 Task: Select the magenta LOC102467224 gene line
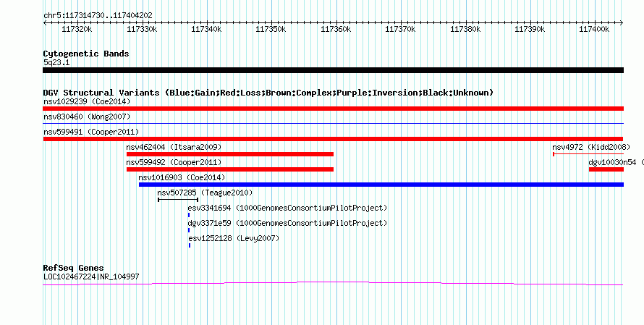(333, 284)
